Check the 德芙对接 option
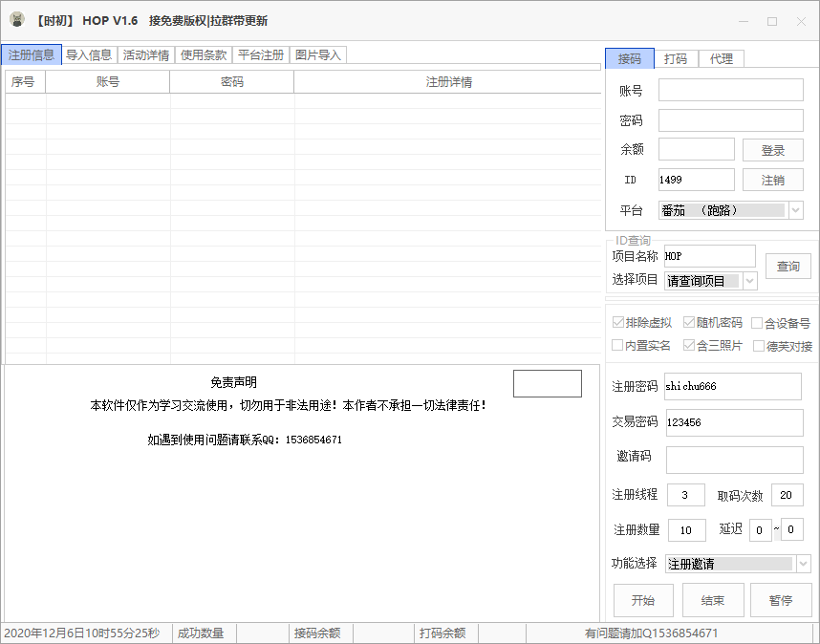The height and width of the screenshot is (644, 820). pyautogui.click(x=759, y=346)
